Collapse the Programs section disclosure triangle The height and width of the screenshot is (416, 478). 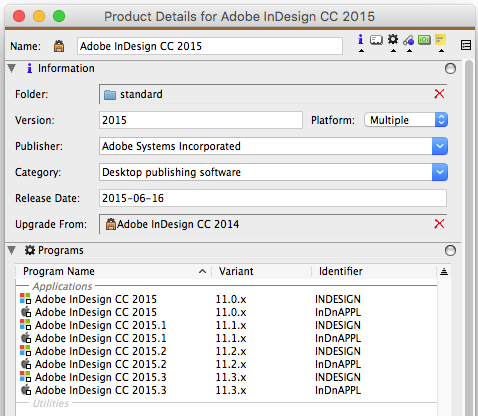[x=12, y=250]
